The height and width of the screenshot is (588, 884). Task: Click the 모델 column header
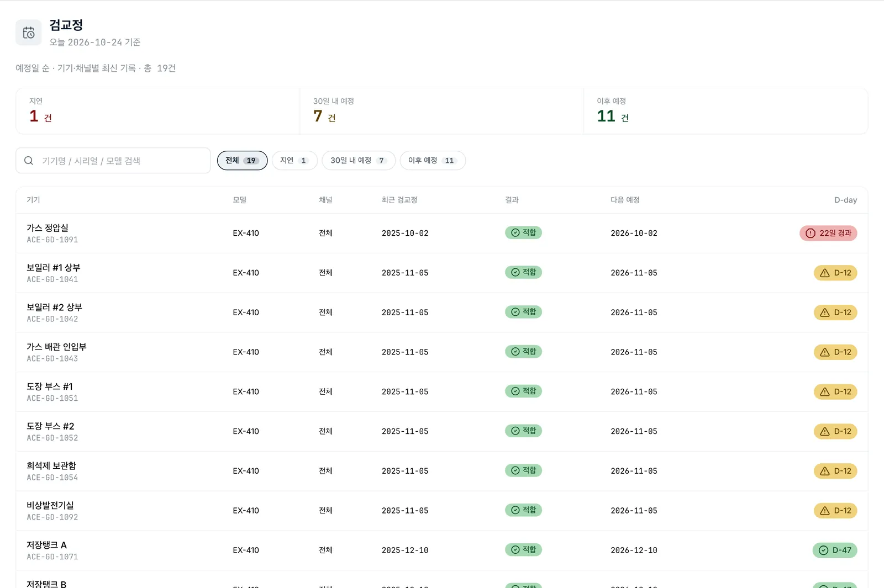239,200
